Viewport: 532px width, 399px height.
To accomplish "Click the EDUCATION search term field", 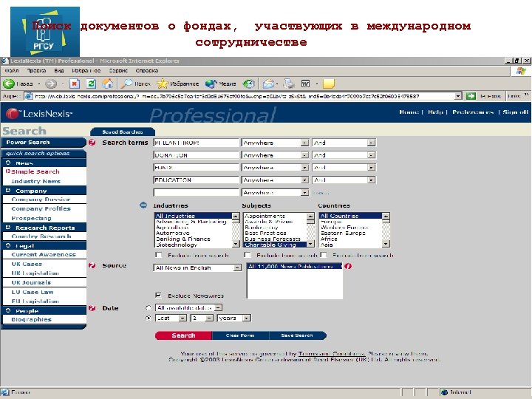I will click(196, 180).
